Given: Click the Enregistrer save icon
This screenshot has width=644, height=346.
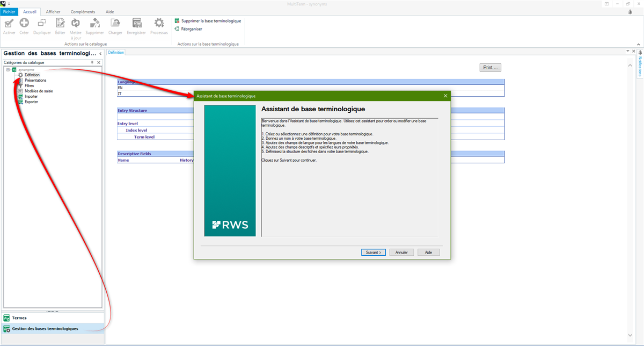Looking at the screenshot, I should tap(137, 23).
